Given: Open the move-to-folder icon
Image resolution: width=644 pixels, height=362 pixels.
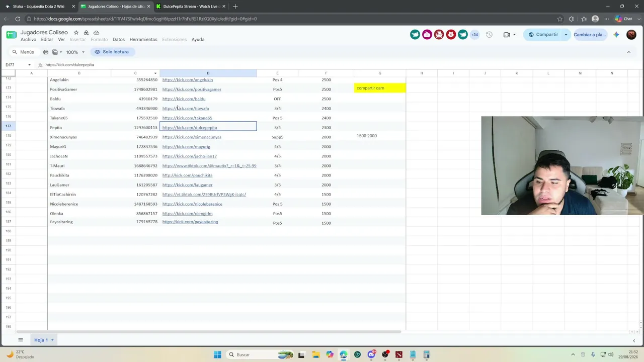Looking at the screenshot, I should coord(86,33).
